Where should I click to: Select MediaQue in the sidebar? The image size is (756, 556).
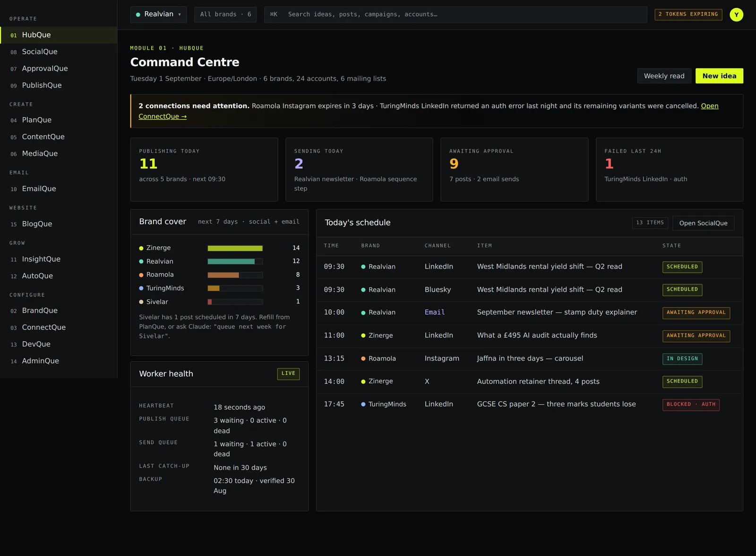point(59,154)
